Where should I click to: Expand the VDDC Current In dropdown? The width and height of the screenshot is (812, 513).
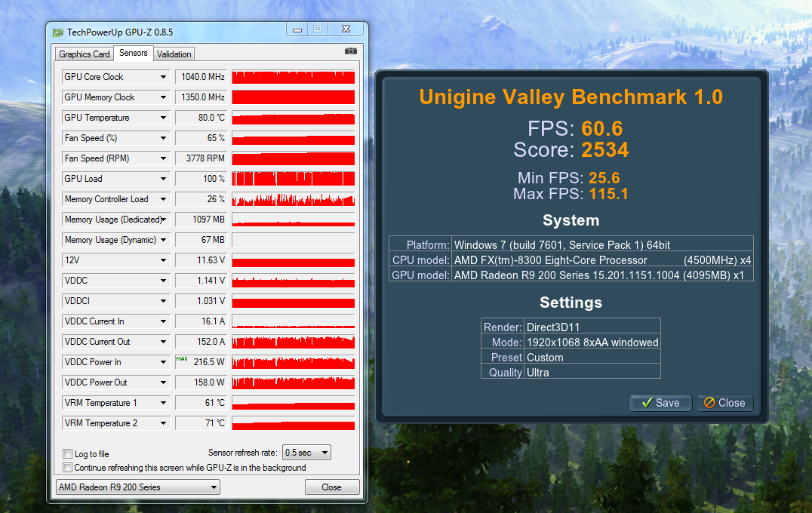pyautogui.click(x=163, y=321)
